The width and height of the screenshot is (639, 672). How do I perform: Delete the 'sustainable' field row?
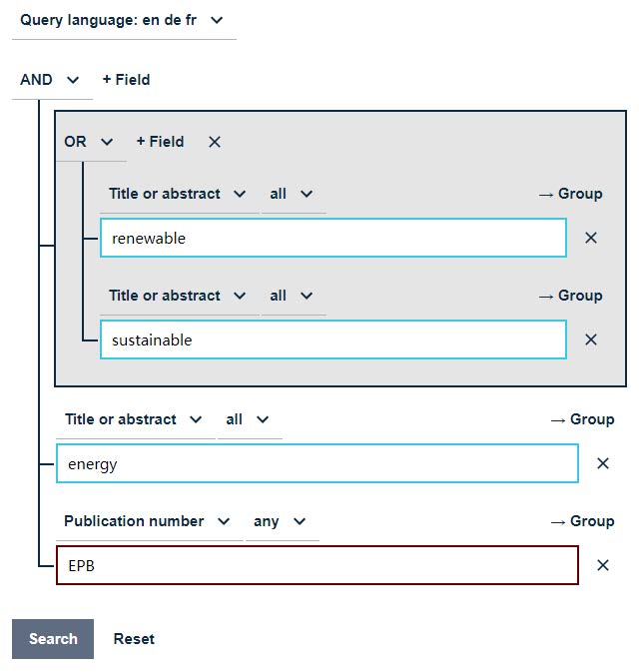click(x=590, y=339)
